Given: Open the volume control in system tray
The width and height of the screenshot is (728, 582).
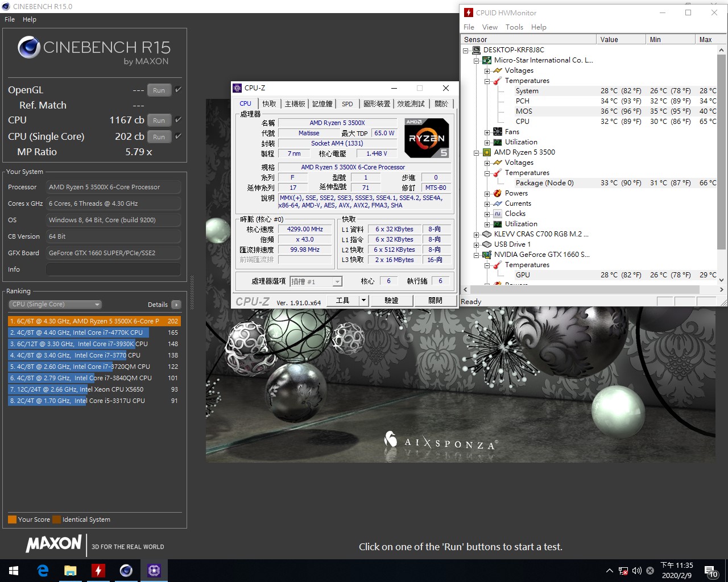Looking at the screenshot, I should tap(637, 571).
